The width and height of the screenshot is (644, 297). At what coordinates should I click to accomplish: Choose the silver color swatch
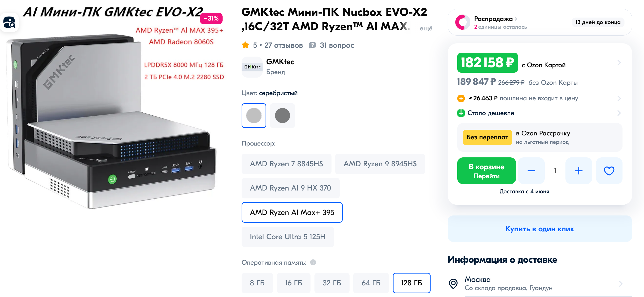point(254,115)
